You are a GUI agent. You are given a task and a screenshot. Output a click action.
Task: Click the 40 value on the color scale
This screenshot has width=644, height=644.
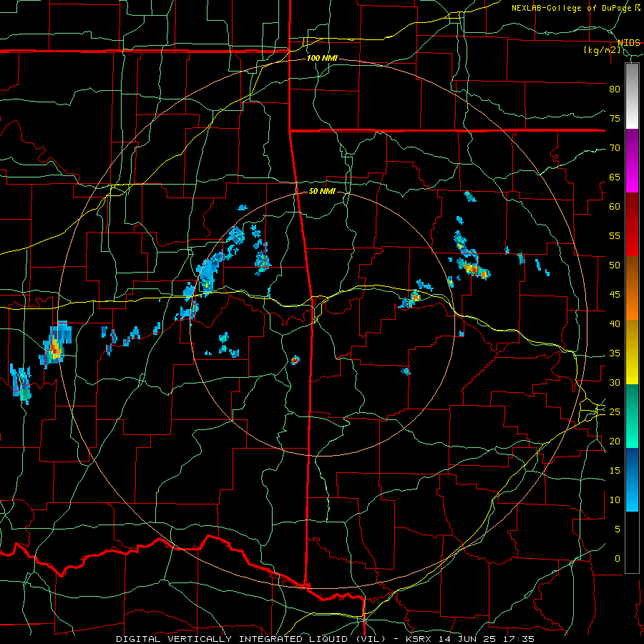coord(615,323)
